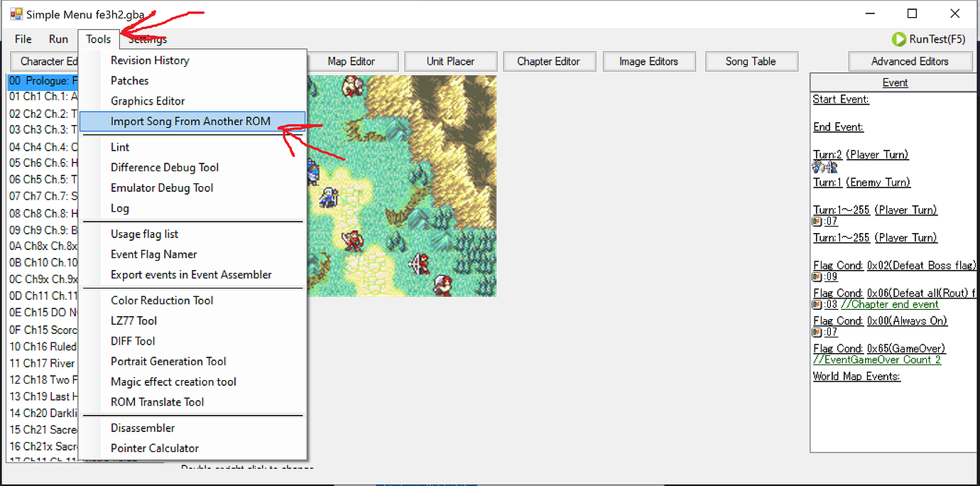Select chapter 00 Prologue in the list

[43, 80]
